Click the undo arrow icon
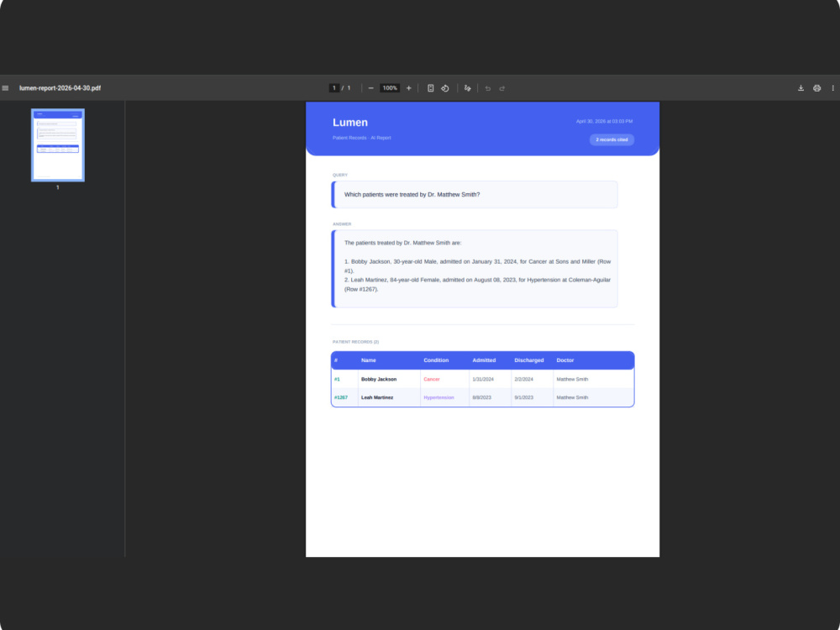 [x=487, y=88]
